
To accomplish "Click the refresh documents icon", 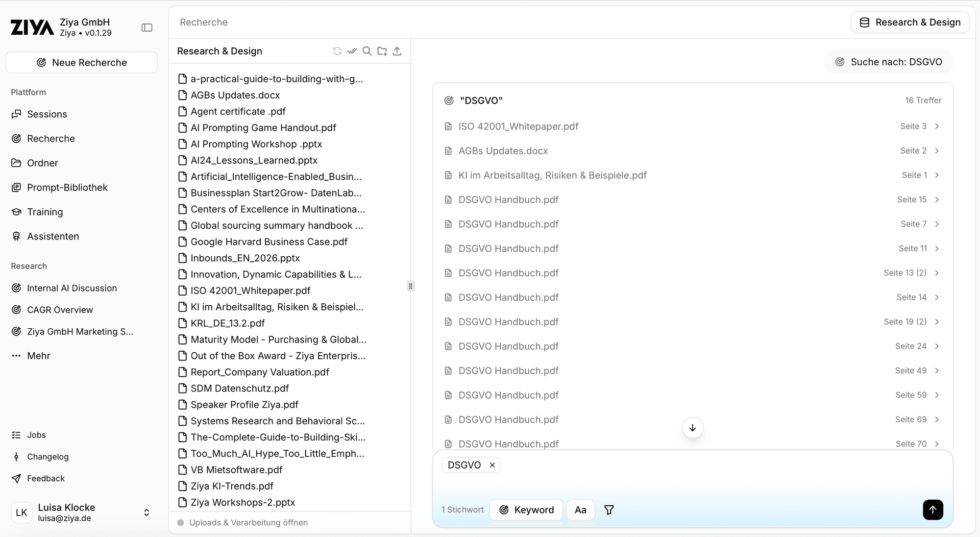I will 337,51.
